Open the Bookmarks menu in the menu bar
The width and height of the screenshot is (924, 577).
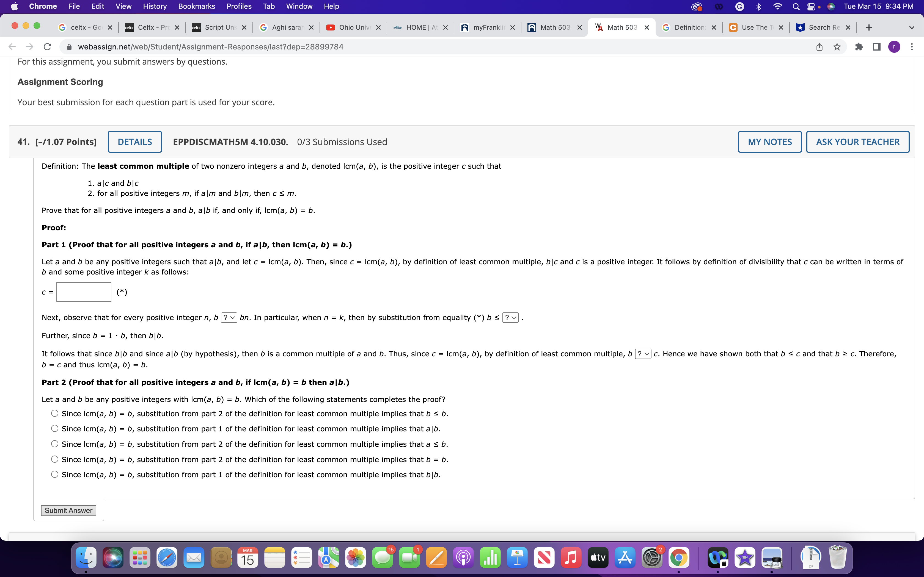(x=197, y=6)
